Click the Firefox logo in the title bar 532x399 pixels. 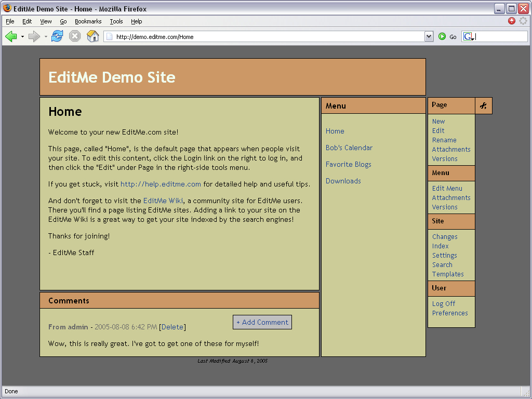[x=7, y=8]
